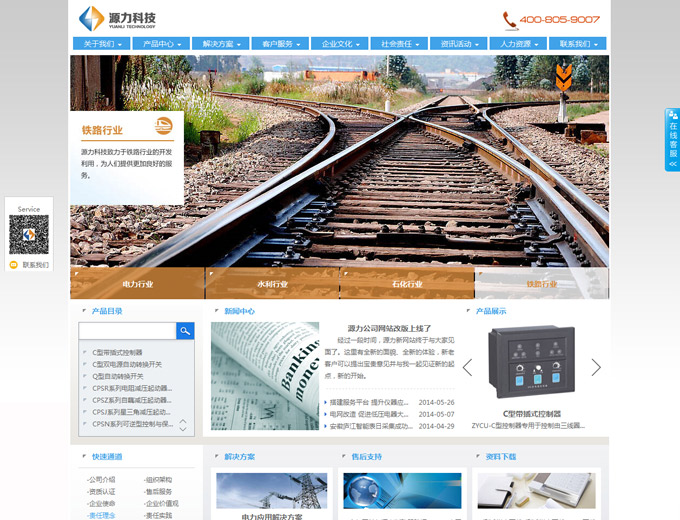The image size is (680, 520).
Task: Switch the banner to the 水利行业 tab
Action: point(272,283)
